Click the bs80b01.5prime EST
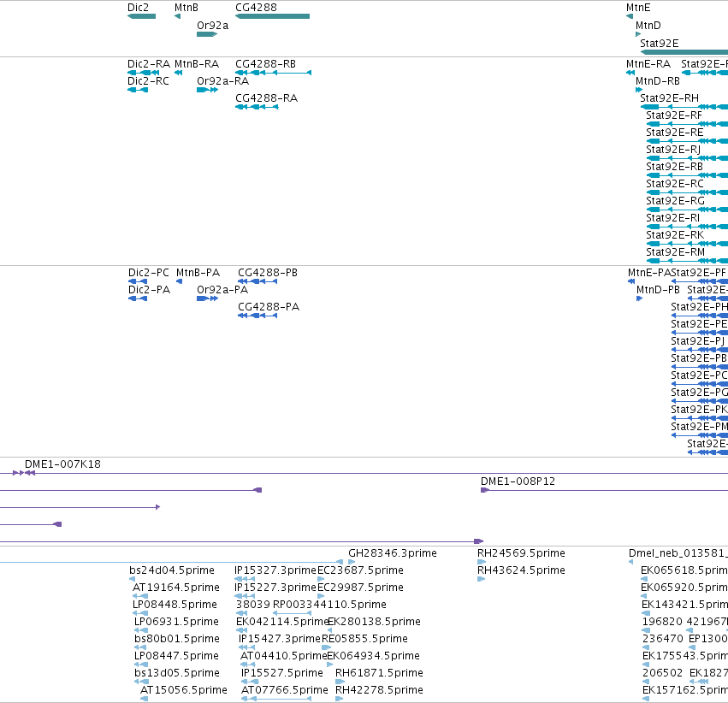This screenshot has height=703, width=728. (x=140, y=647)
